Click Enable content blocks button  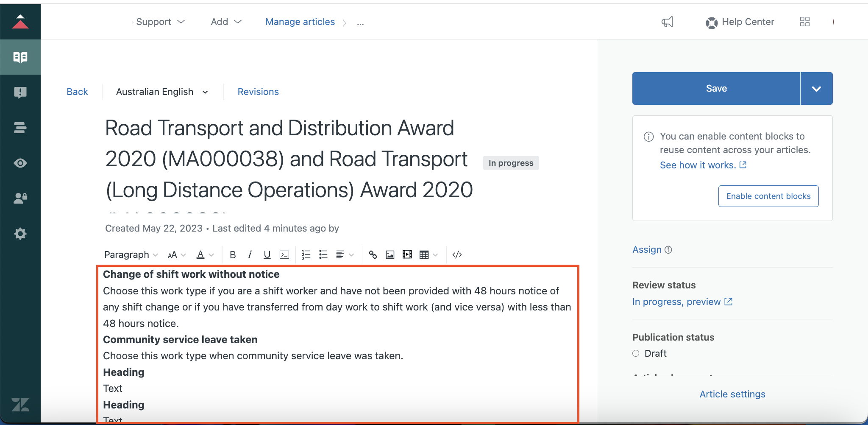click(x=768, y=196)
